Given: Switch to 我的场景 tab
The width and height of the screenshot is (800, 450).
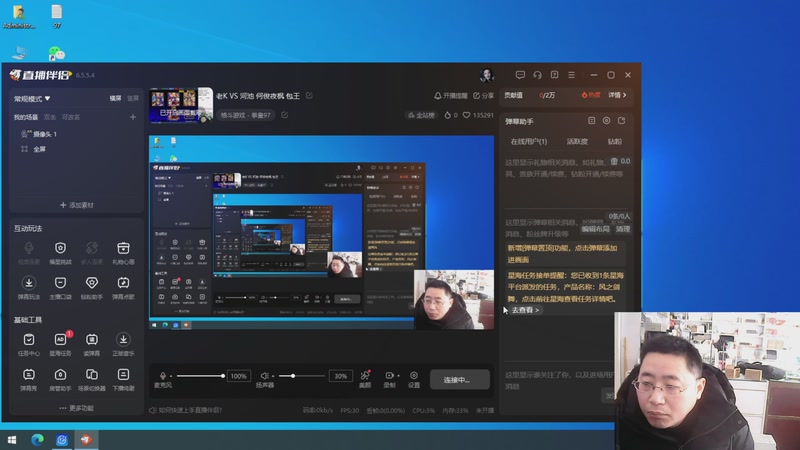Looking at the screenshot, I should pos(26,117).
